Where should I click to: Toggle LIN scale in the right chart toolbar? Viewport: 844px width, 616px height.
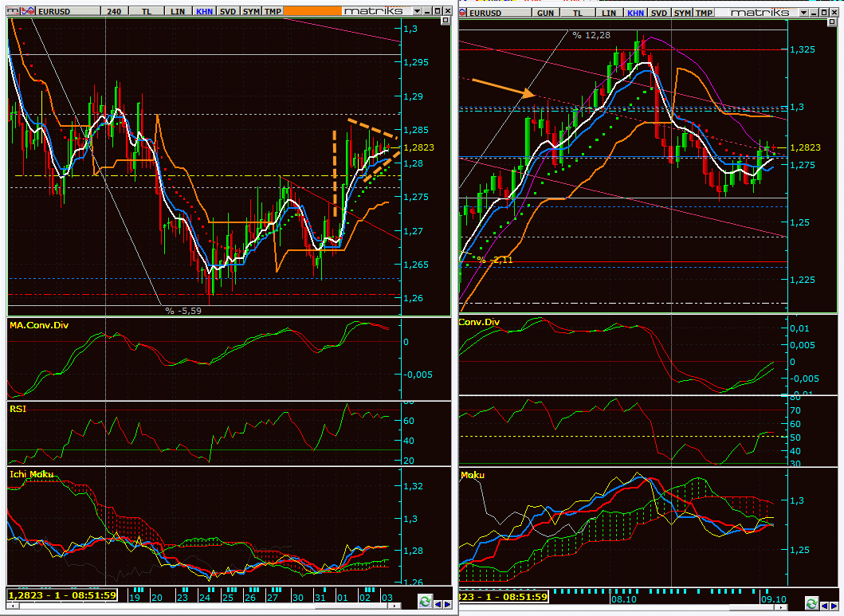coord(609,13)
